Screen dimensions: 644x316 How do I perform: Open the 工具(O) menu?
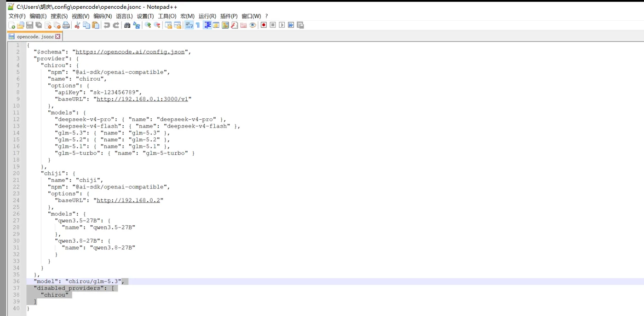(167, 16)
